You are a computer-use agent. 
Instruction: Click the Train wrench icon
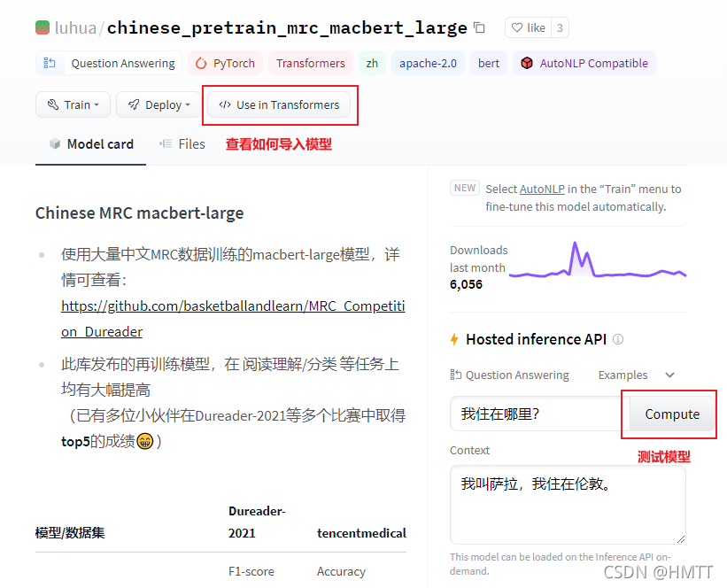coord(53,104)
